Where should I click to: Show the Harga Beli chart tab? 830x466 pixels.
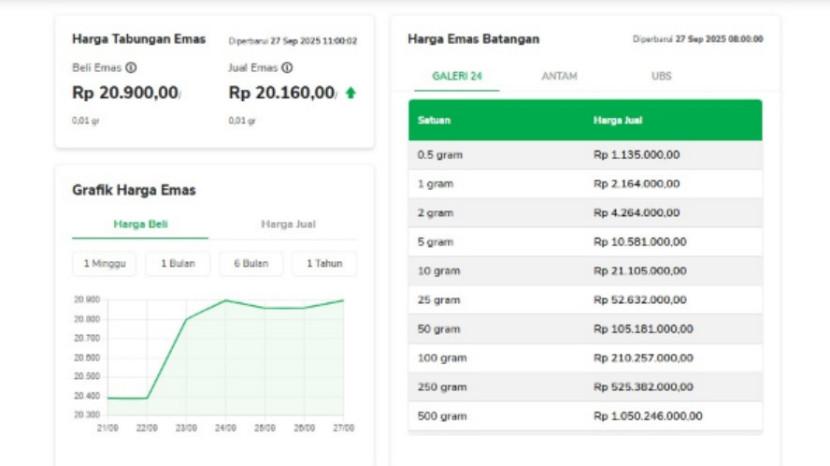click(x=140, y=224)
